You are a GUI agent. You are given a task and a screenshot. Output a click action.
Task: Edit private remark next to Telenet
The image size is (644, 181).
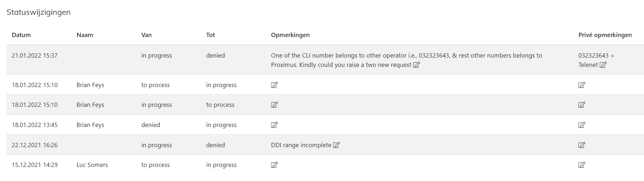(603, 65)
